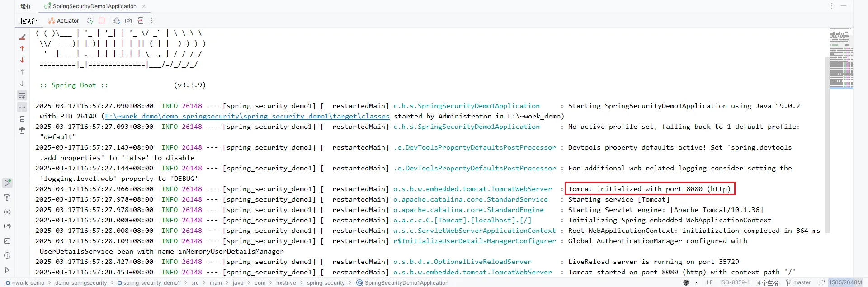Click SpringSecurityDemo1Application class breadcrumb

402,283
